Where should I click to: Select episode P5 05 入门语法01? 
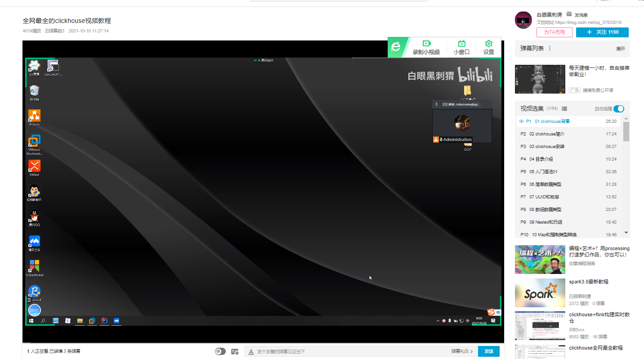click(568, 172)
